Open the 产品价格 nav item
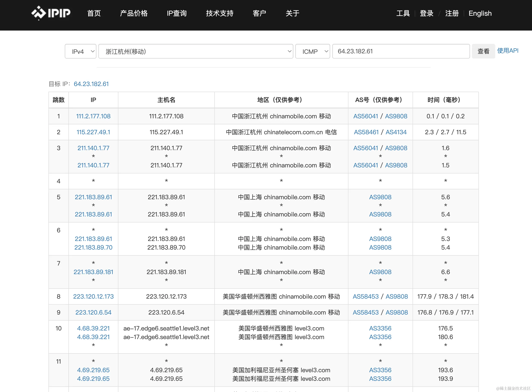 coord(134,13)
